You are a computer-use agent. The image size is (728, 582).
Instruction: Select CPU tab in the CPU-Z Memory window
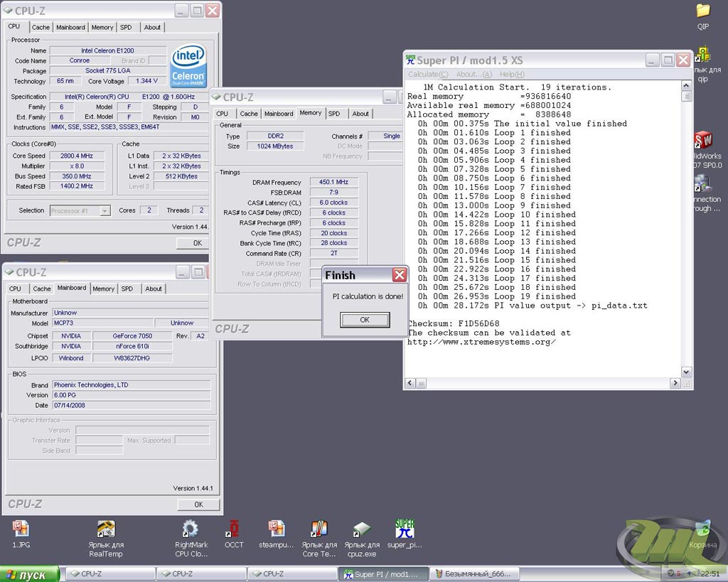click(222, 114)
